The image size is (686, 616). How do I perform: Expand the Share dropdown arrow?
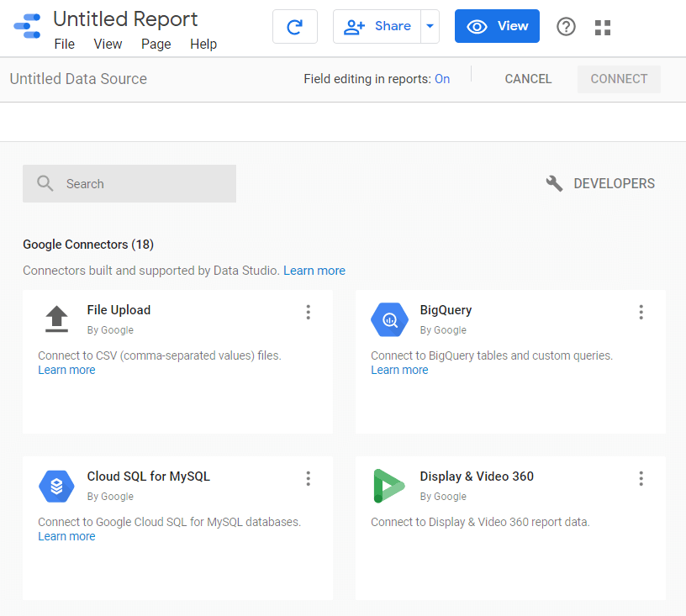[x=430, y=27]
